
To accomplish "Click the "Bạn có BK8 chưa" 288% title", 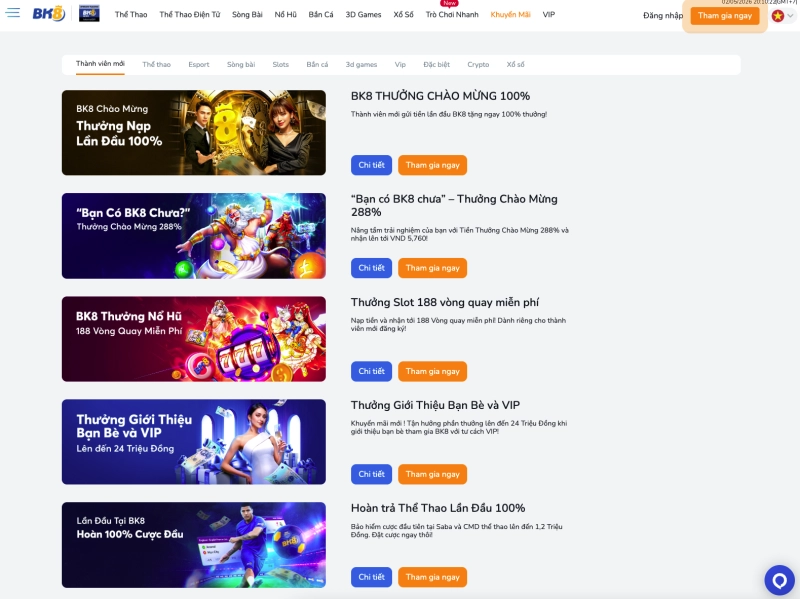I will [x=454, y=206].
